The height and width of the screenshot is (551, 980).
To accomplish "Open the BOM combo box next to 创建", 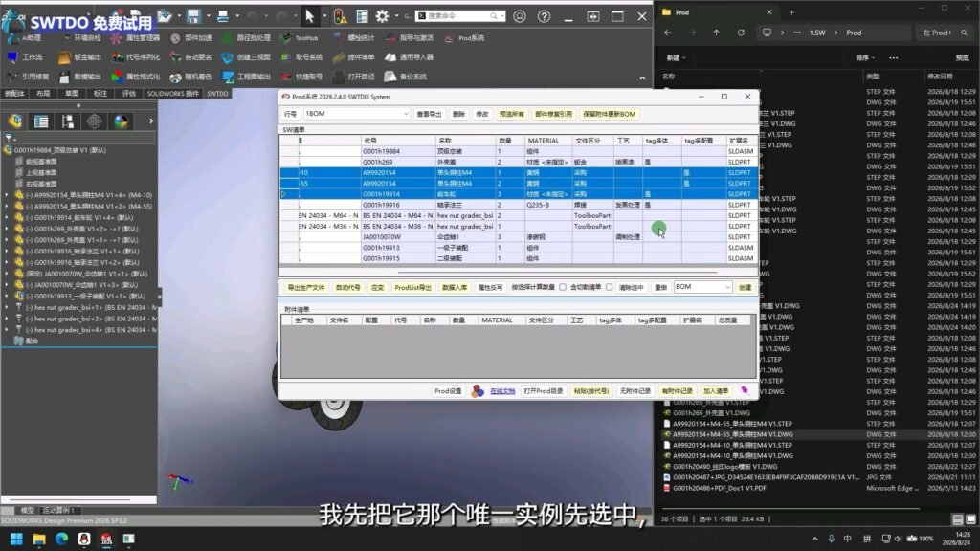I will pos(702,287).
